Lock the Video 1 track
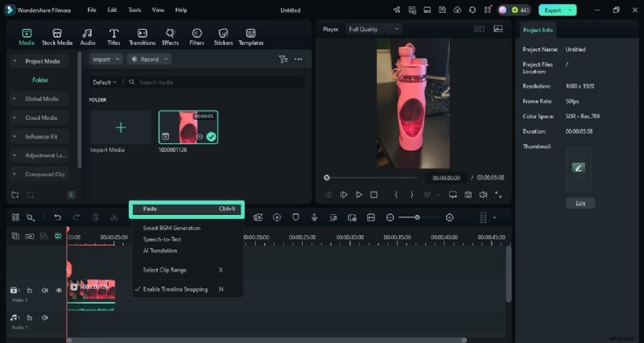This screenshot has width=644, height=343. click(30, 291)
